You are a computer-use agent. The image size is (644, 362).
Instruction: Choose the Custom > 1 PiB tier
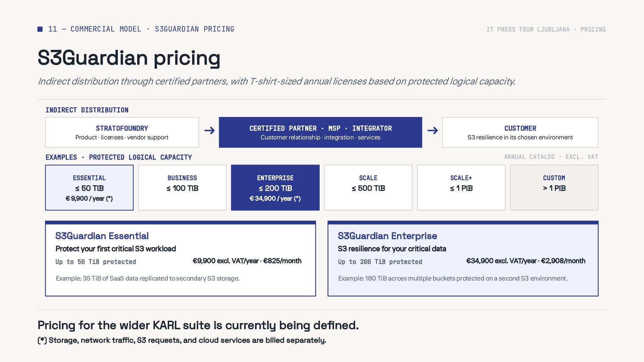pyautogui.click(x=554, y=188)
